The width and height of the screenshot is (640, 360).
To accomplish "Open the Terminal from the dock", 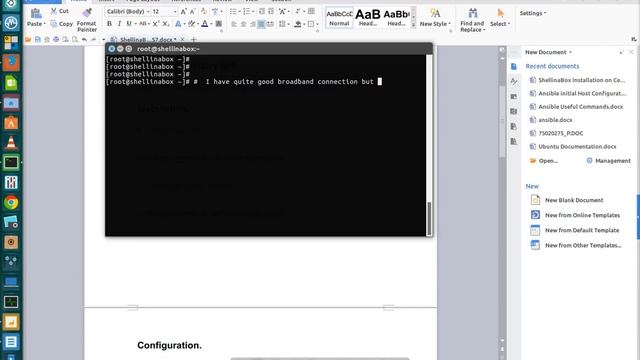I will 11,162.
